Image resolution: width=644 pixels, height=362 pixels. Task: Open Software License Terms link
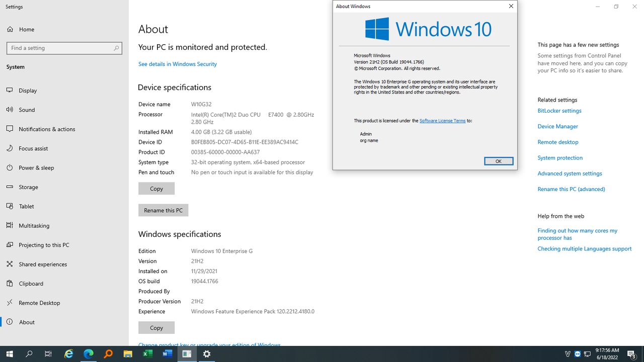442,121
